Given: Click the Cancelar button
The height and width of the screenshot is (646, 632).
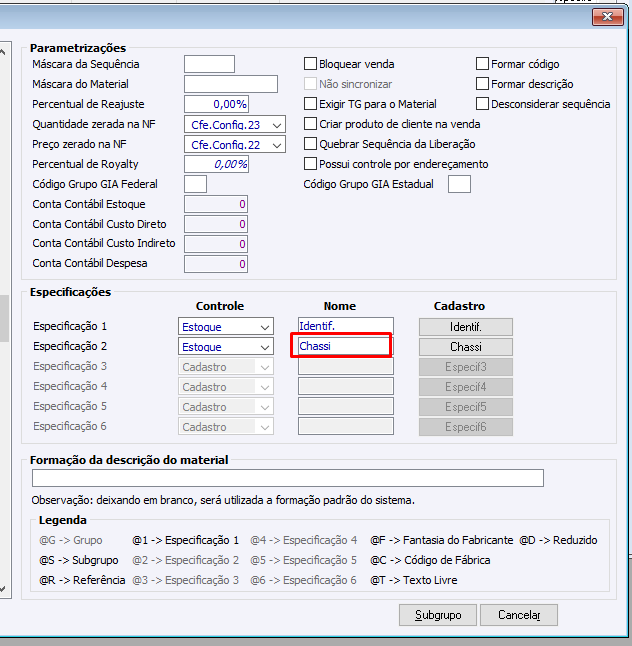Looking at the screenshot, I should tap(519, 615).
